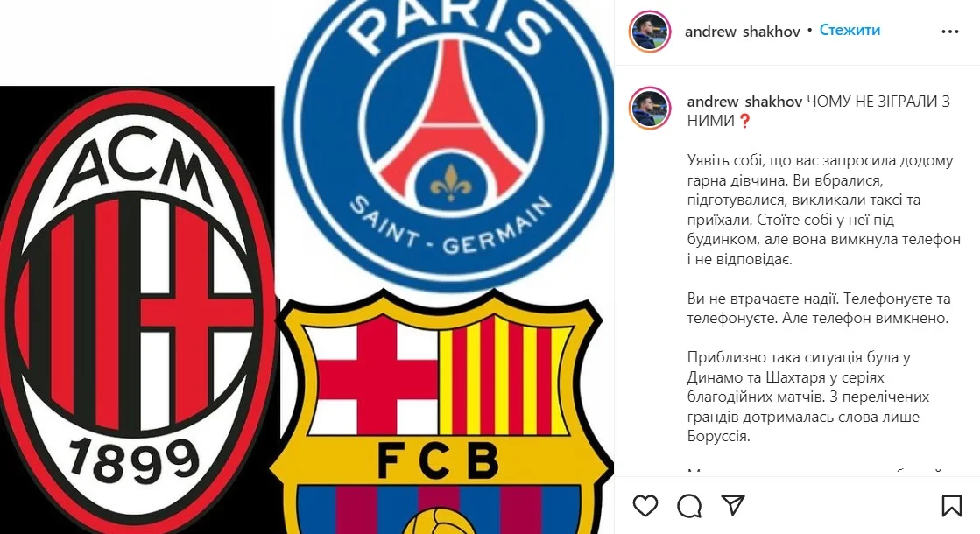Click the word Боруссія in caption

717,436
